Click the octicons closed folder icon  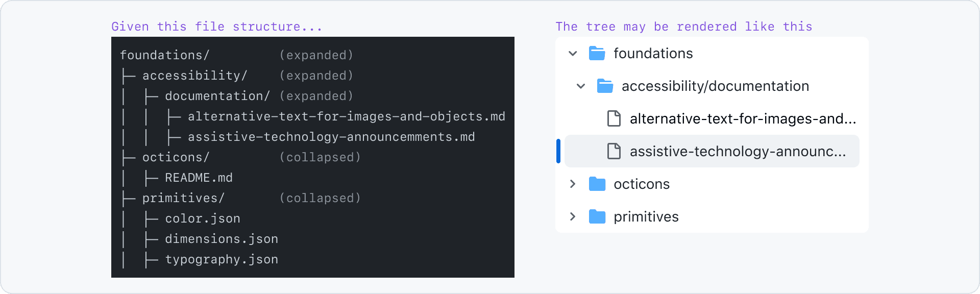click(x=597, y=184)
